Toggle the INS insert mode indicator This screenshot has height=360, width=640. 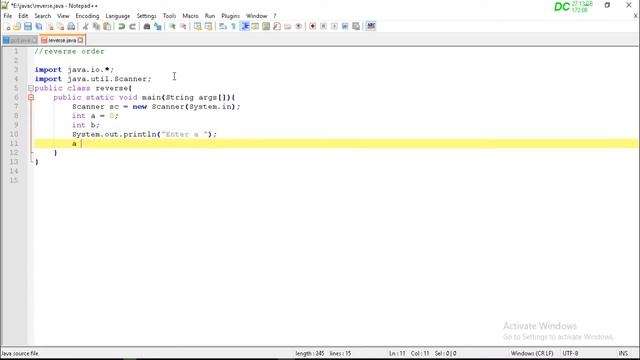(x=623, y=353)
